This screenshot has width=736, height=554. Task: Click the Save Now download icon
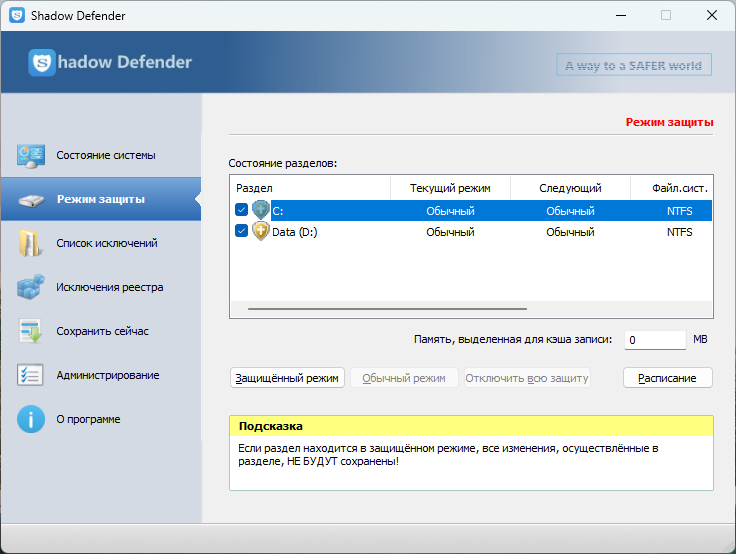coord(31,331)
